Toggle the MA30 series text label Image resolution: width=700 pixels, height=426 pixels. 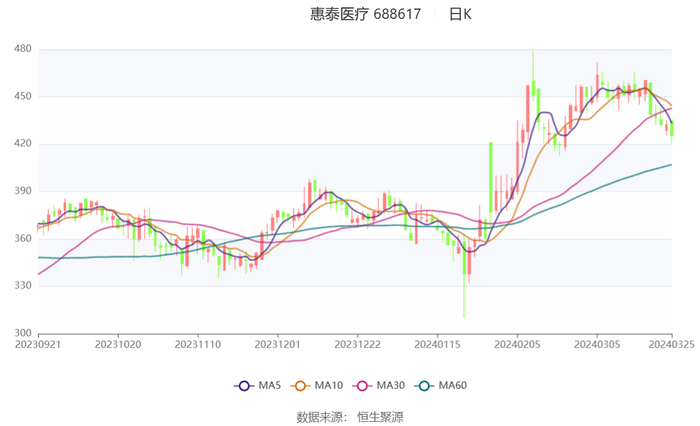pyautogui.click(x=391, y=386)
